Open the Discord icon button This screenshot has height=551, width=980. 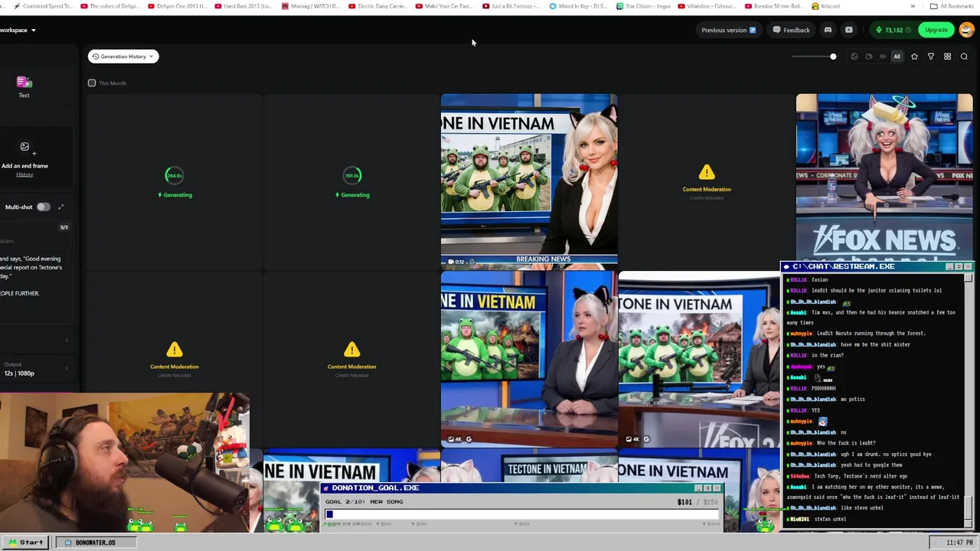point(828,30)
